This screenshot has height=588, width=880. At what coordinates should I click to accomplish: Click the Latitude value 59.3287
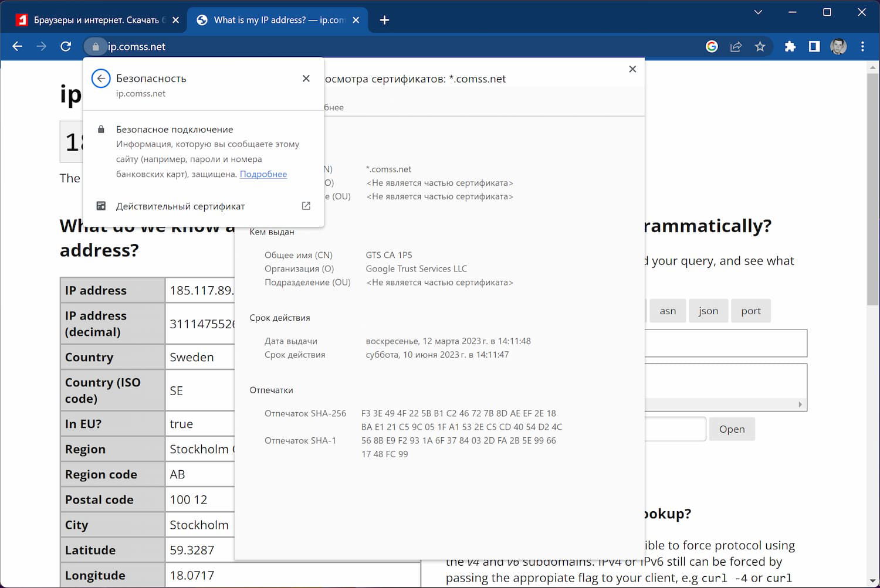coord(192,550)
